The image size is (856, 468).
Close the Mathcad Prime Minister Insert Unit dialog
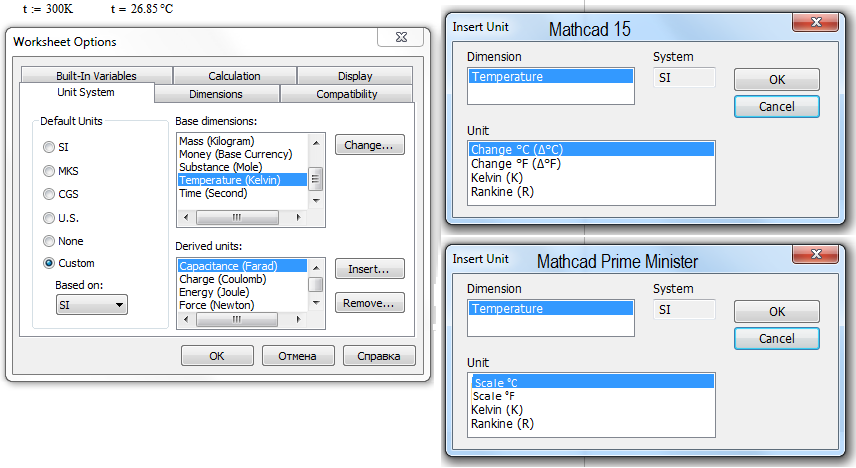[x=816, y=254]
